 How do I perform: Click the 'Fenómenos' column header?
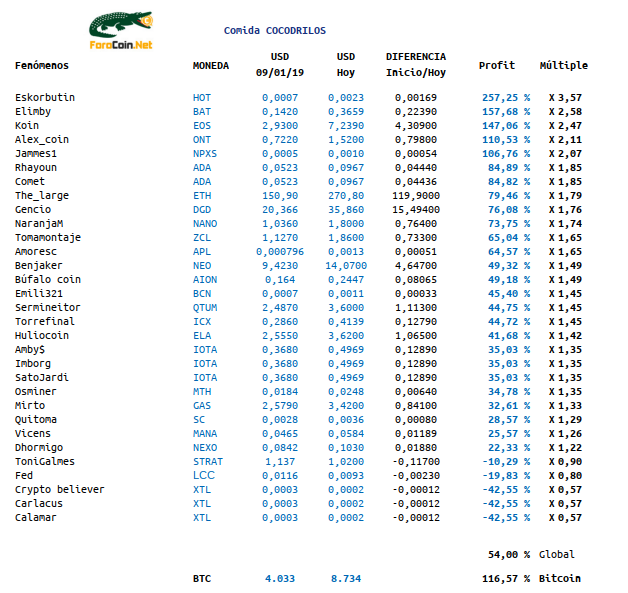(x=42, y=66)
